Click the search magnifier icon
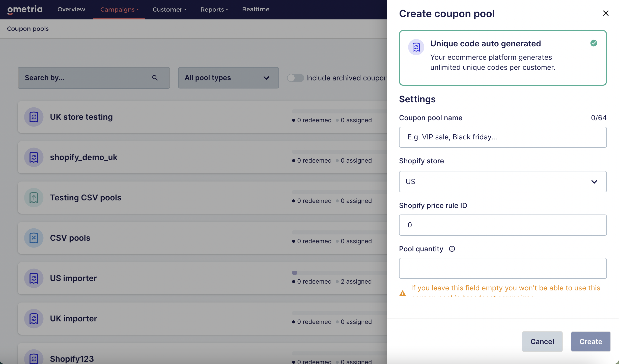 155,78
